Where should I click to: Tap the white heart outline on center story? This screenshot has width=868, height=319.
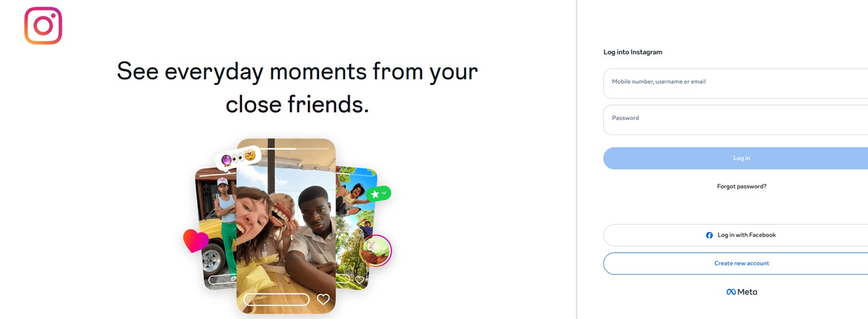click(323, 299)
